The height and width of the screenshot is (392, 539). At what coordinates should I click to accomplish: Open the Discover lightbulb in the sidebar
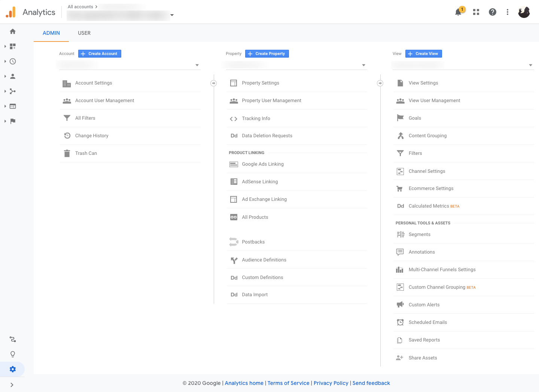(x=12, y=354)
